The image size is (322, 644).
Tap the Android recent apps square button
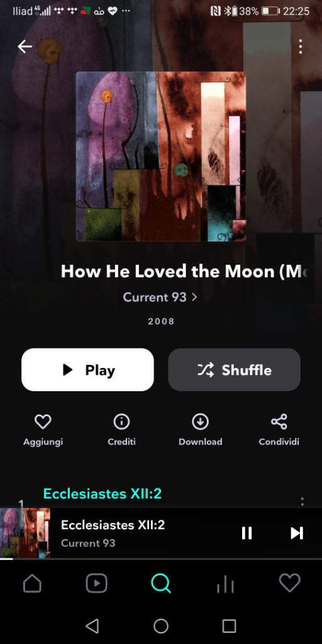pos(229,626)
